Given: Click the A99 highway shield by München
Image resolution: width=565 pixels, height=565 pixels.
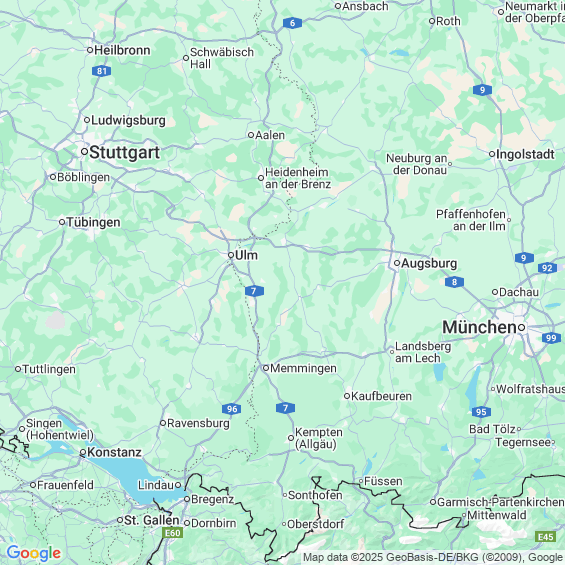Looking at the screenshot, I should coord(551,338).
